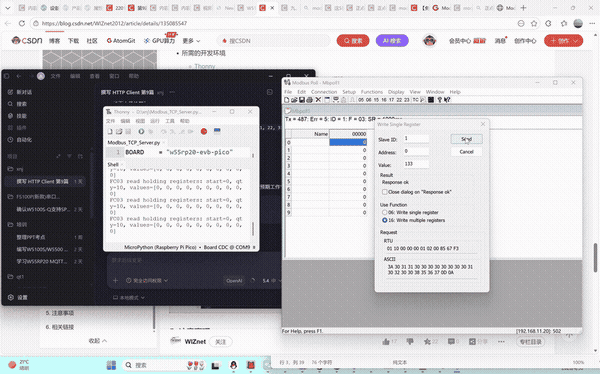Viewport: 600px width, 374px height.
Task: Click function 17 button in Modbus Poll toolbar
Action: pos(391,100)
